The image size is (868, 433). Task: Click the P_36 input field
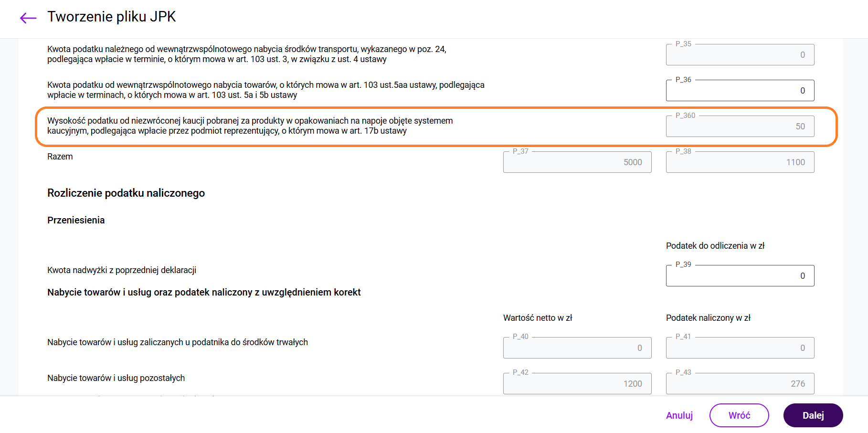(740, 91)
